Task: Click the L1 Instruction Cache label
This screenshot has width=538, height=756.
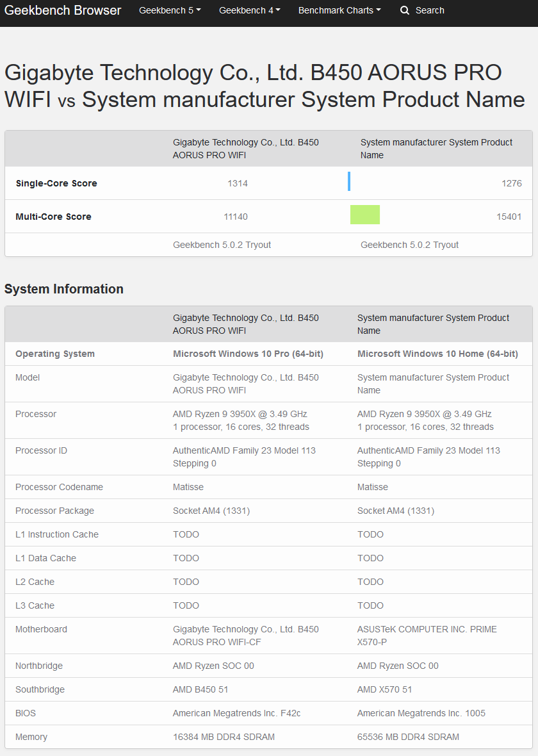Action: pyautogui.click(x=57, y=534)
